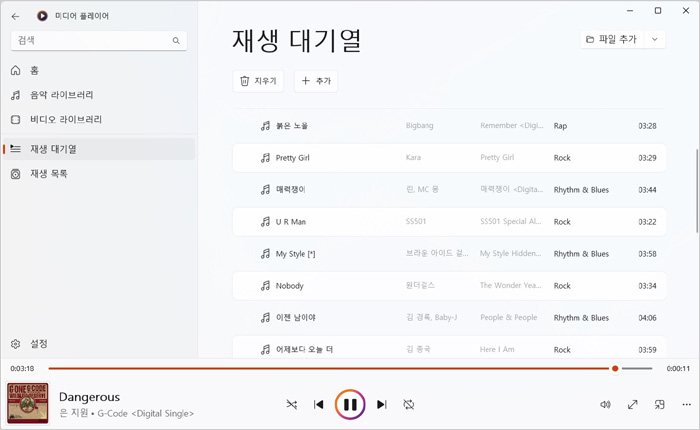This screenshot has height=430, width=700.
Task: Mute the volume speaker icon
Action: point(605,404)
